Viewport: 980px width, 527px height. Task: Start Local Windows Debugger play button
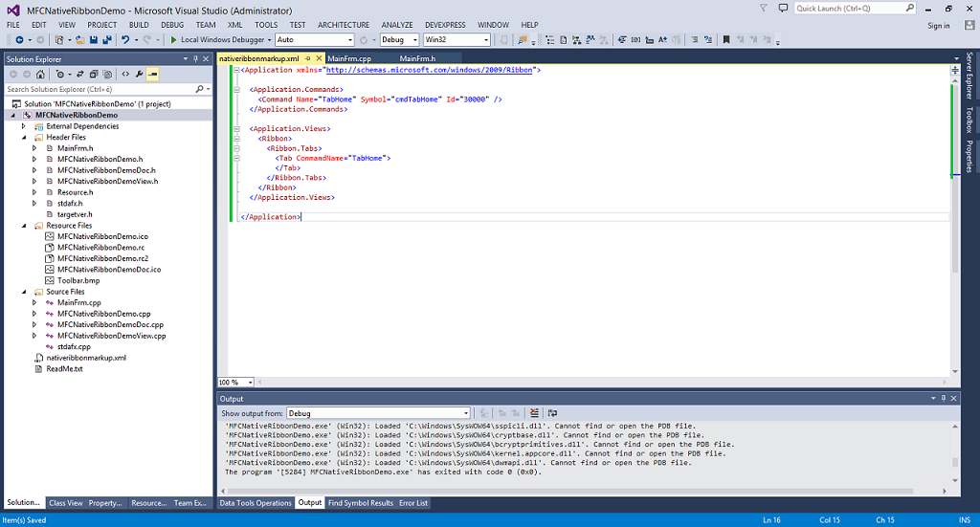pyautogui.click(x=174, y=40)
